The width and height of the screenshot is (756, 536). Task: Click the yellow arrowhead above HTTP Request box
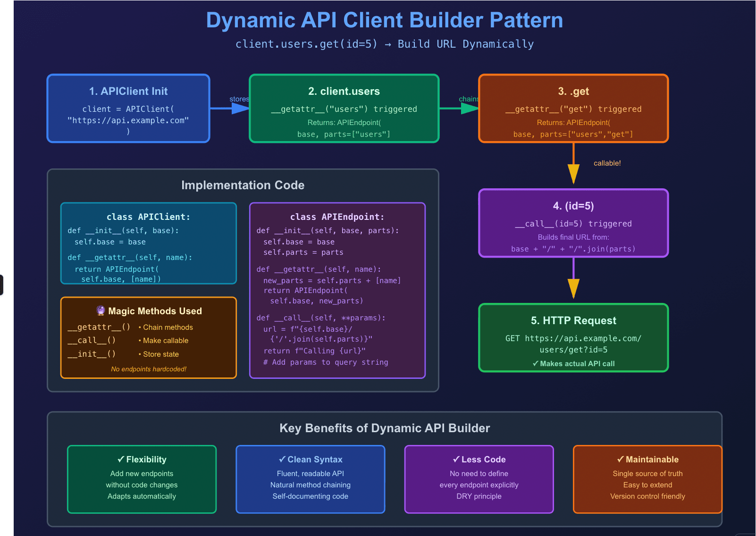[x=573, y=288]
